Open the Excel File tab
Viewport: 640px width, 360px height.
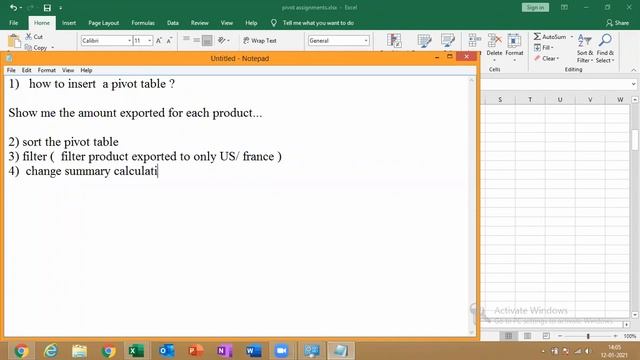(x=13, y=23)
